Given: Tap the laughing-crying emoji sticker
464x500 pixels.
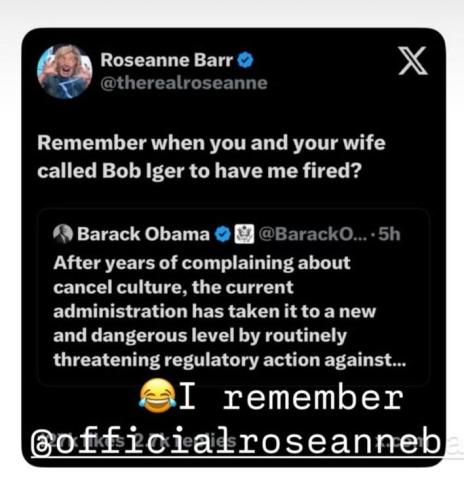Looking at the screenshot, I should pos(158,396).
